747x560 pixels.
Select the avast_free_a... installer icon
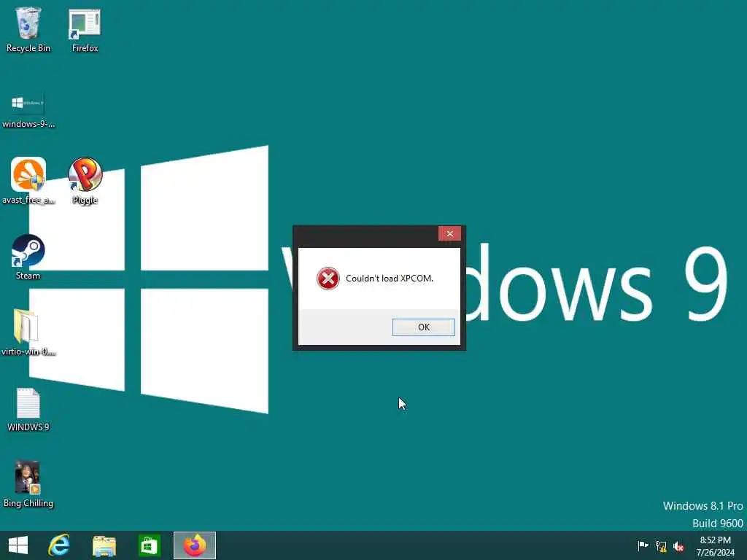(x=28, y=181)
